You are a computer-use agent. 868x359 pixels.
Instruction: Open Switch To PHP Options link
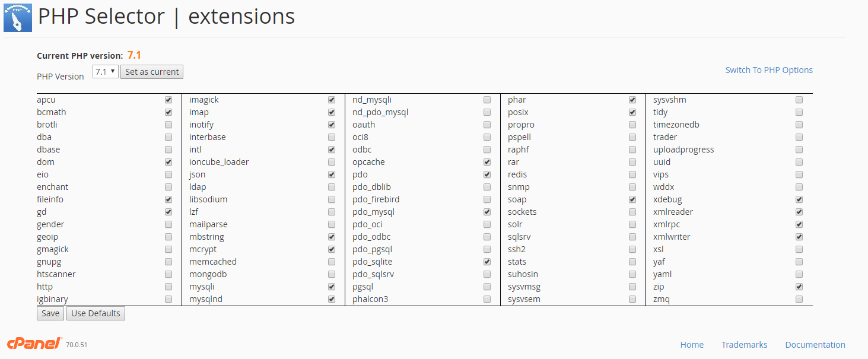pos(769,70)
